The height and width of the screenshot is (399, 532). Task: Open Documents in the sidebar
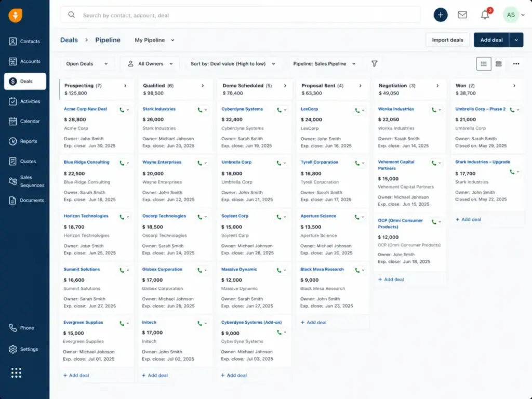pos(26,200)
